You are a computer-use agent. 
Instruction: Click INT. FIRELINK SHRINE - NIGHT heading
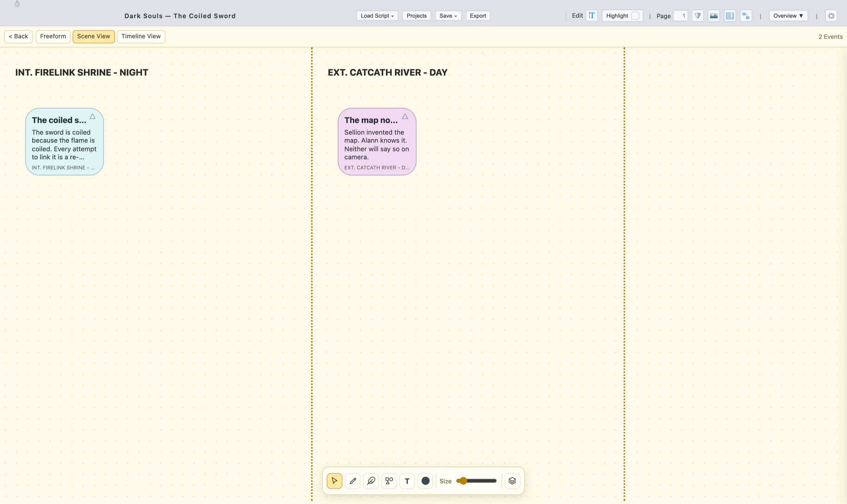pyautogui.click(x=82, y=72)
